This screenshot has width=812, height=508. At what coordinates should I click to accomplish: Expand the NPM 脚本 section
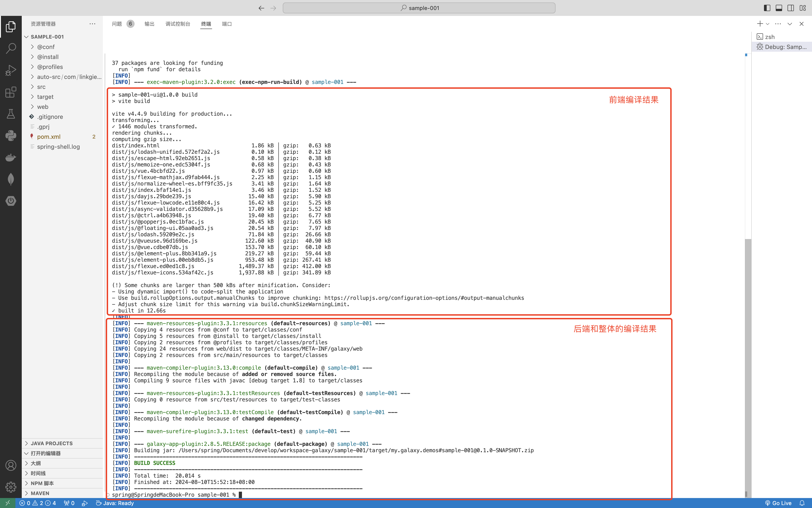[62, 483]
